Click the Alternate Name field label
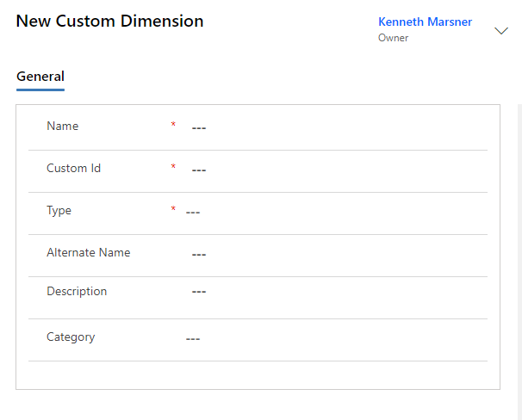The image size is (522, 420). click(88, 252)
